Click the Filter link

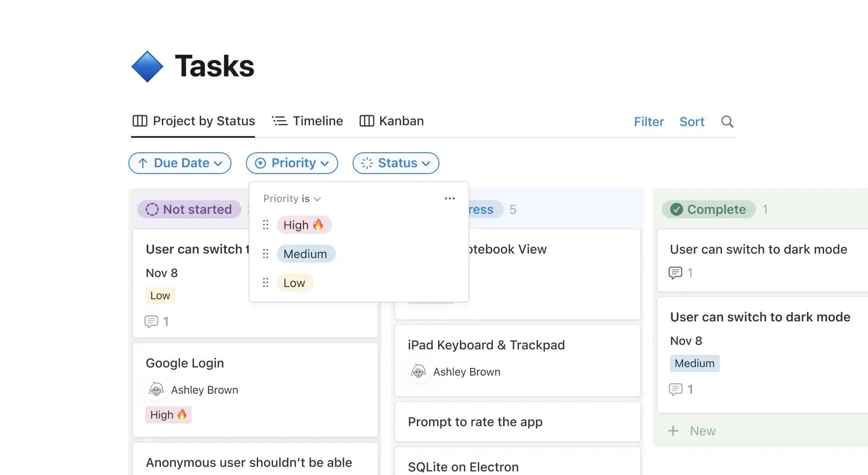click(x=649, y=122)
